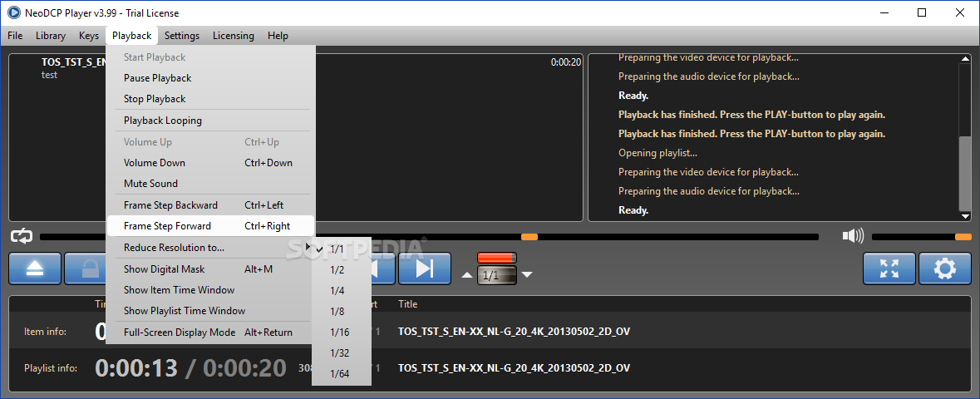Select Frame Step Forward
The image size is (980, 399).
[x=210, y=226]
